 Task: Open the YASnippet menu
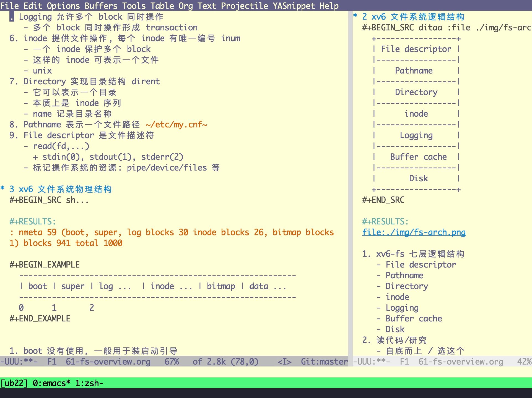tap(294, 6)
